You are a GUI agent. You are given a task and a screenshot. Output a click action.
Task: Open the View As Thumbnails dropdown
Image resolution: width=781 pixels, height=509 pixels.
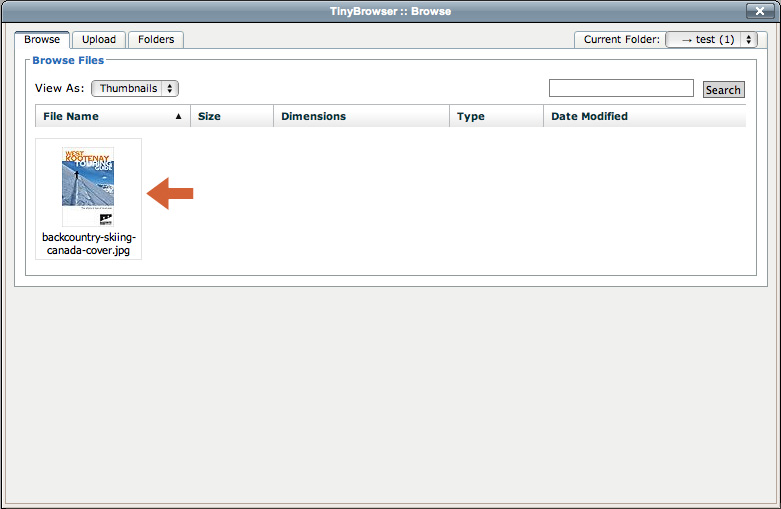(135, 88)
